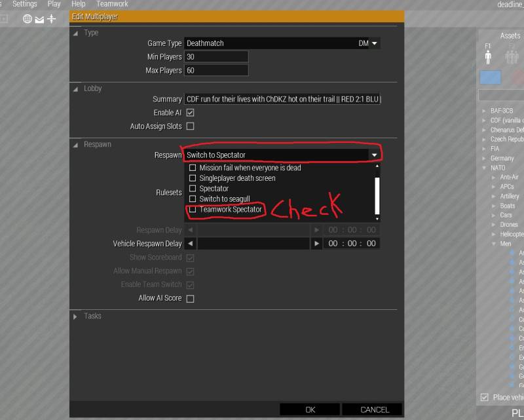Disable the Enable AI checkbox
524x420 pixels.
tap(191, 113)
